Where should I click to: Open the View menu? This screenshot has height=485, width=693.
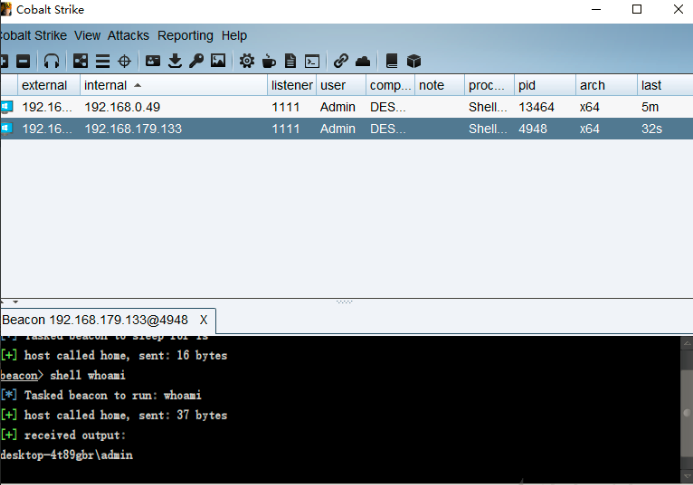coord(87,35)
